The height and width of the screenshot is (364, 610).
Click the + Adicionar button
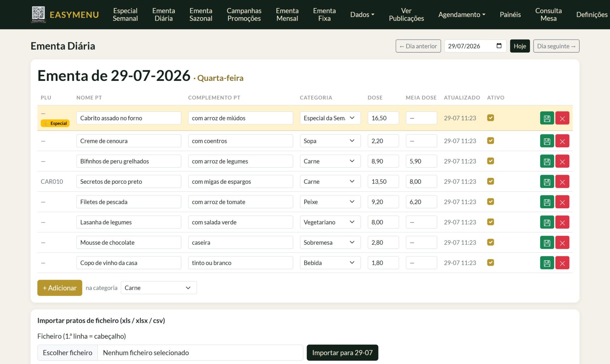[60, 288]
